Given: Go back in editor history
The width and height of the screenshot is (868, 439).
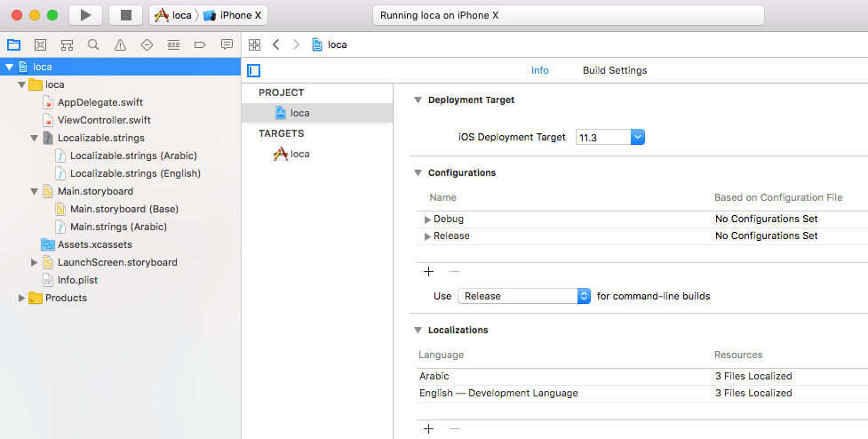Looking at the screenshot, I should pos(275,44).
